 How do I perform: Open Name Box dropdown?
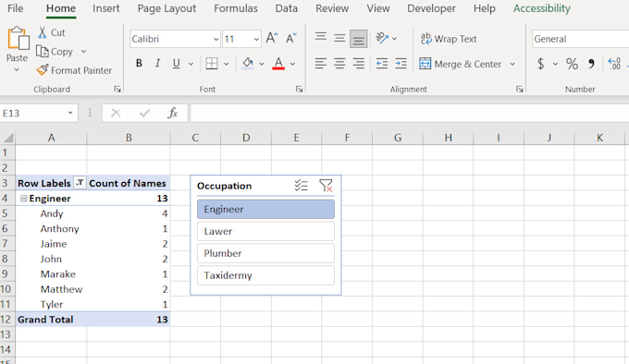pos(70,113)
